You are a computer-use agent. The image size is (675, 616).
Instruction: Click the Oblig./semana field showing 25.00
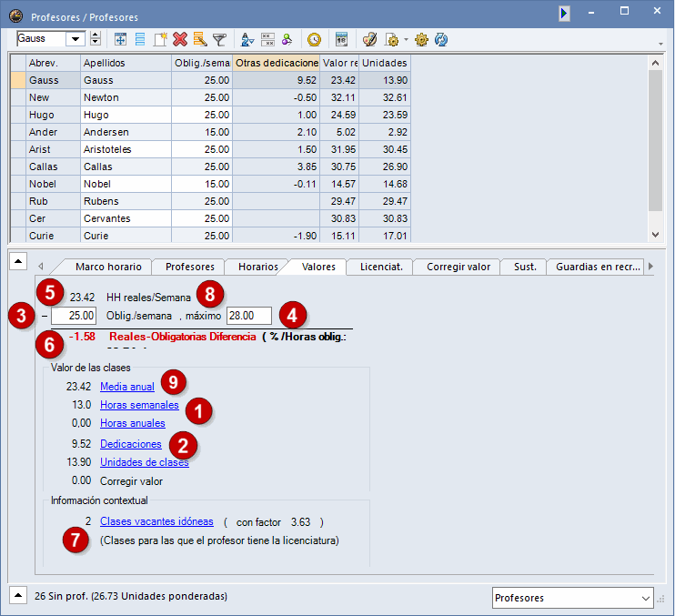[x=74, y=316]
